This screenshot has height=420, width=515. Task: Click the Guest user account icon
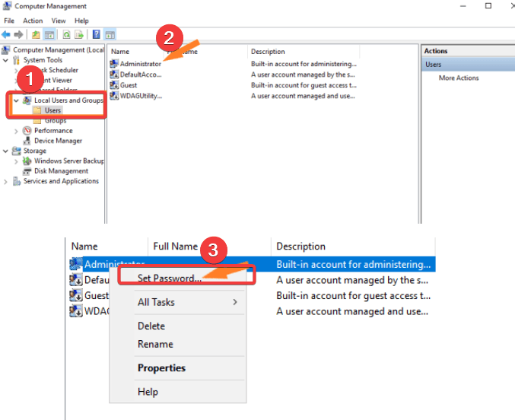tap(114, 85)
